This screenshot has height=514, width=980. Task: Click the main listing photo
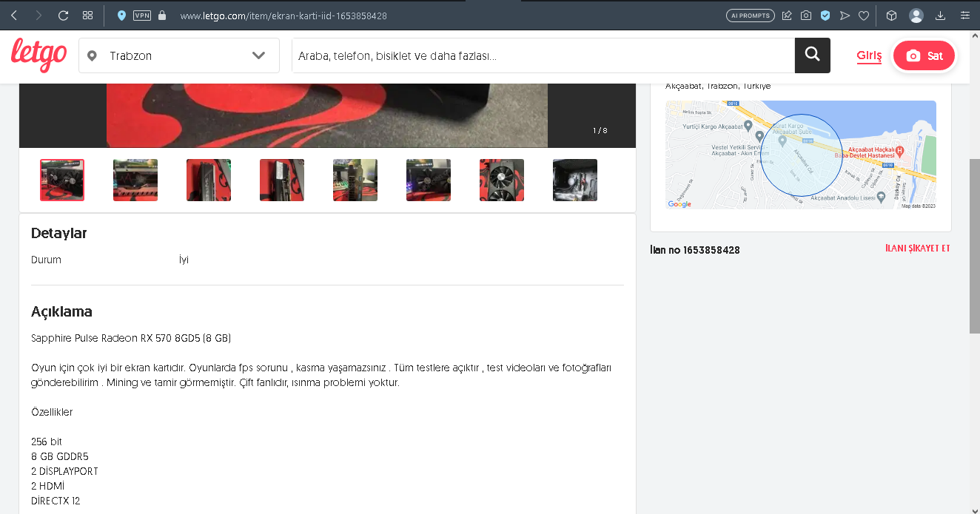point(327,115)
